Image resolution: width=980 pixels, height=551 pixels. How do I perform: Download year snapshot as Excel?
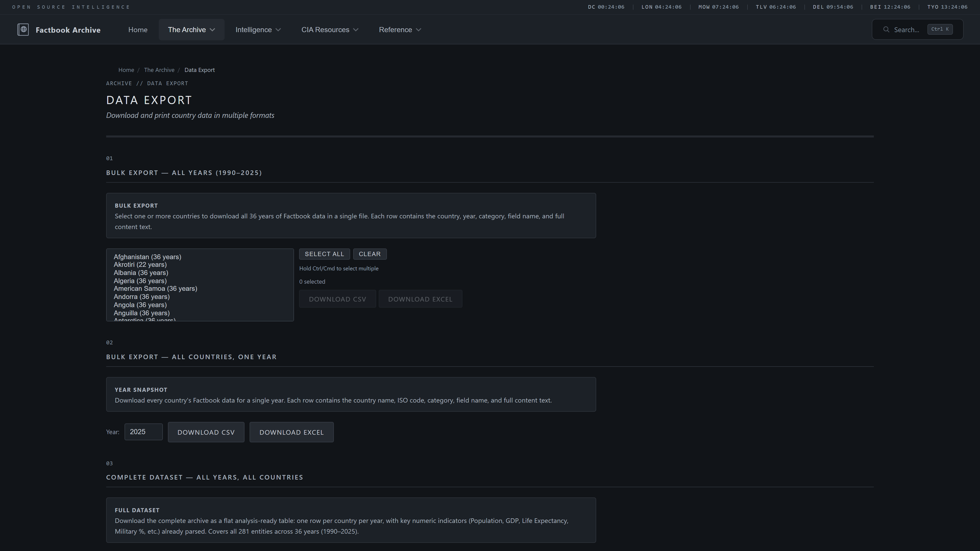click(291, 432)
